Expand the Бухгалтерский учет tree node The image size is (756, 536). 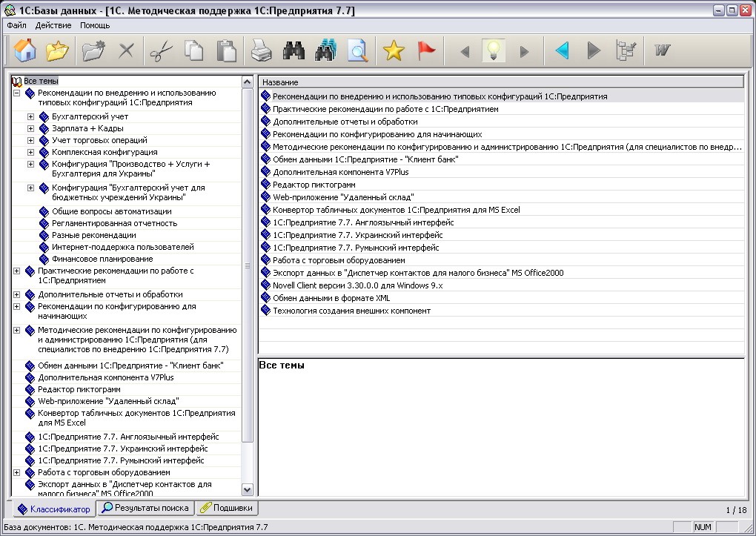tap(31, 116)
